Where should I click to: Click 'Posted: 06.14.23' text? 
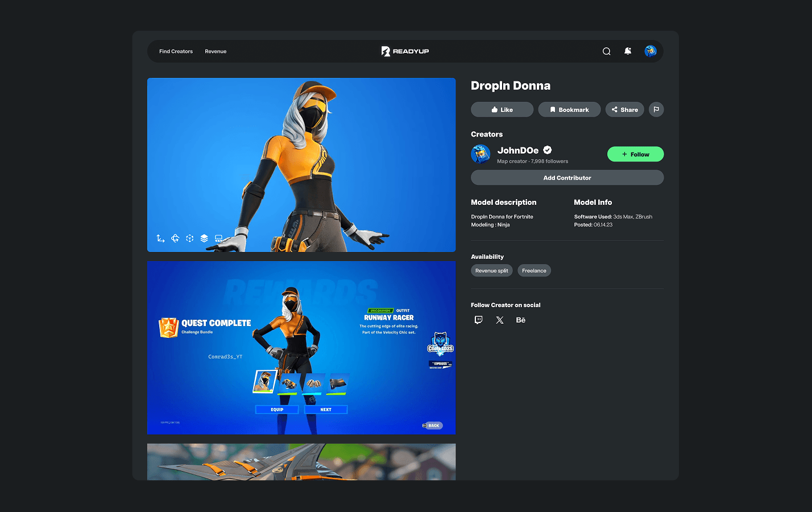(593, 225)
